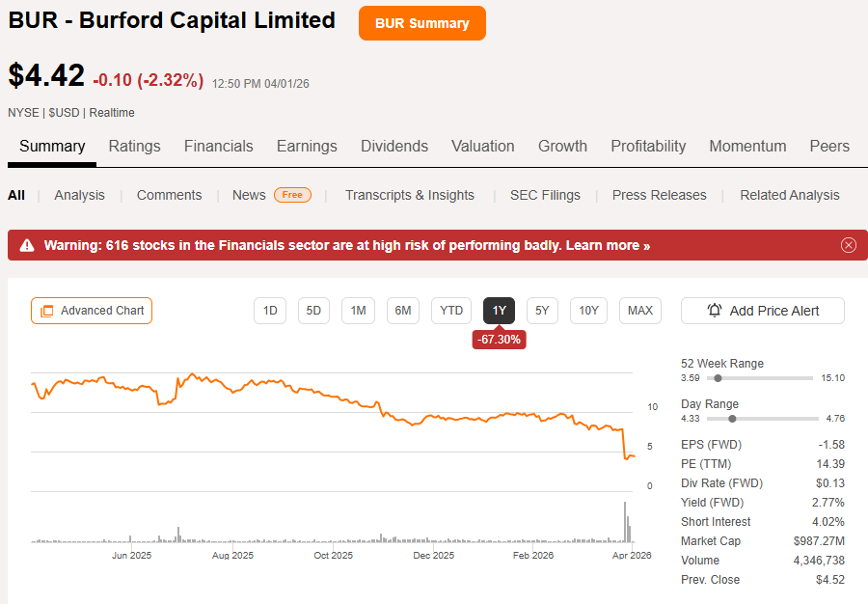
Task: Filter content by Related Analysis
Action: coord(789,196)
